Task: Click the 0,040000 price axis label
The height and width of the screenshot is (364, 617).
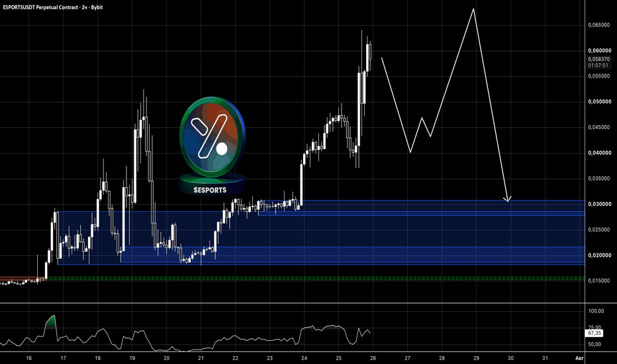Action: pos(599,153)
